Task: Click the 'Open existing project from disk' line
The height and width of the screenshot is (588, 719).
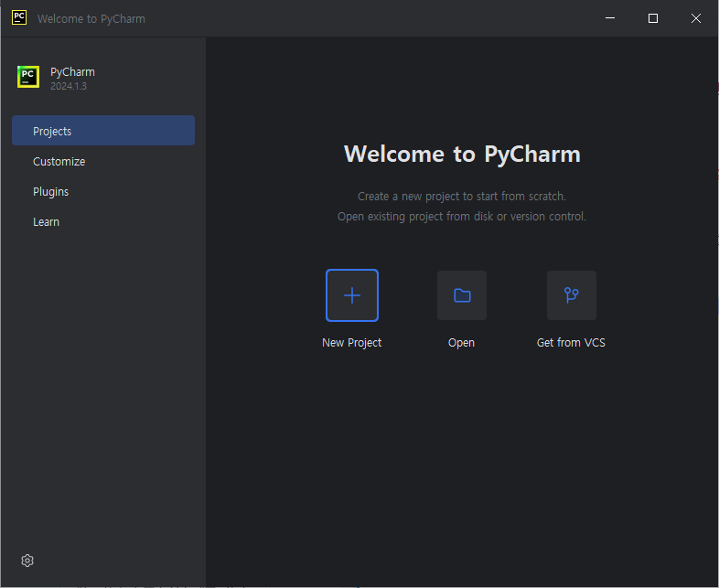Action: 462,217
